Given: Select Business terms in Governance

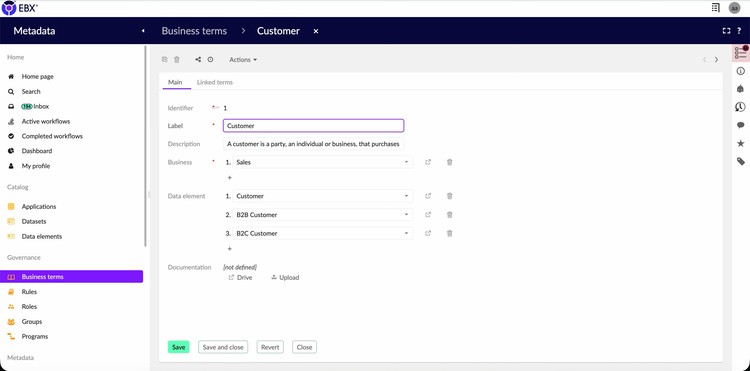Looking at the screenshot, I should click(x=72, y=277).
